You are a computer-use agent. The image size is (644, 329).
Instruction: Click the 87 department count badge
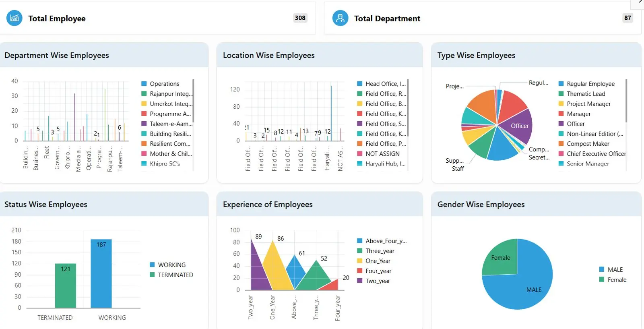tap(627, 18)
